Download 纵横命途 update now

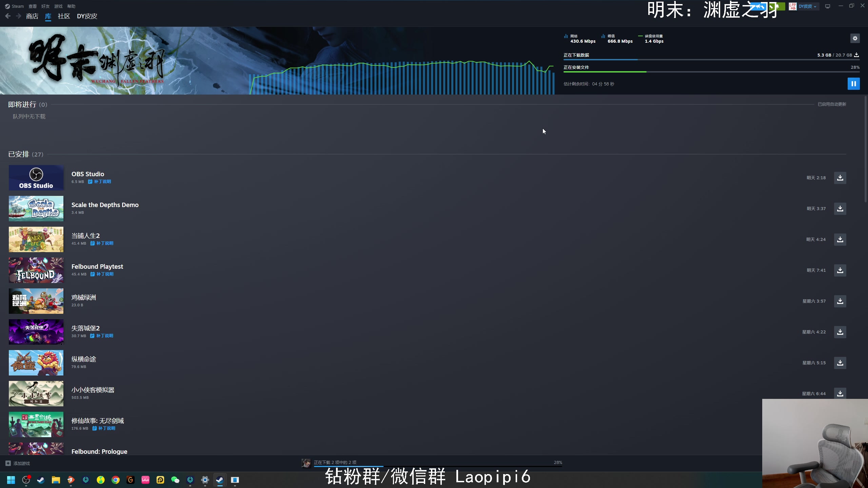(x=840, y=363)
